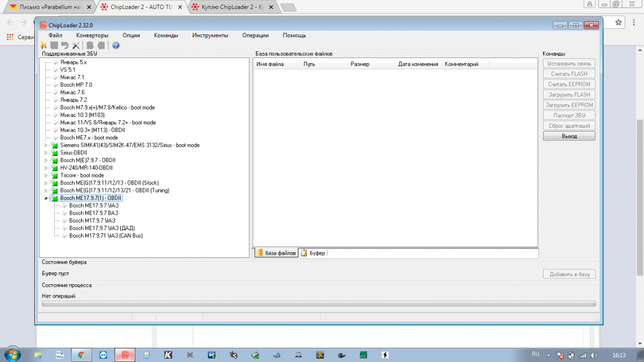
Task: Switch to the Куплю ChipLoader 2 browser tab
Action: pyautogui.click(x=233, y=8)
